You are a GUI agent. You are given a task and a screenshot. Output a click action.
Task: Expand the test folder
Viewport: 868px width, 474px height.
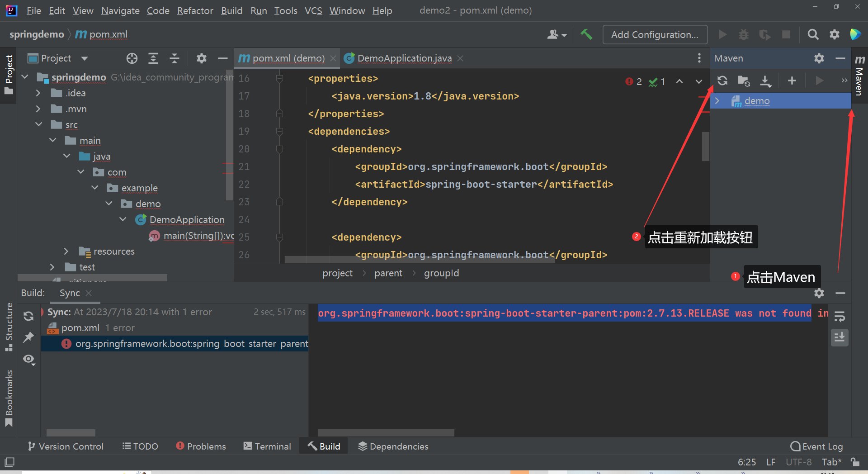[52, 267]
